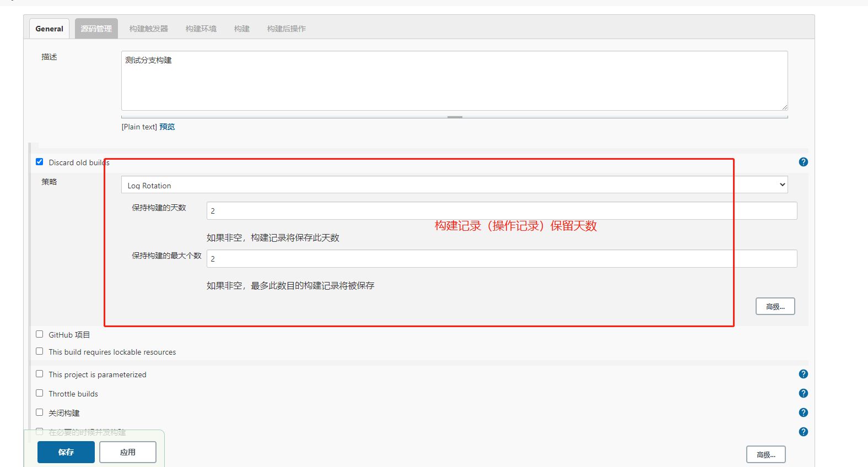Open the 源码管理 tab
The height and width of the screenshot is (467, 868).
(x=96, y=29)
